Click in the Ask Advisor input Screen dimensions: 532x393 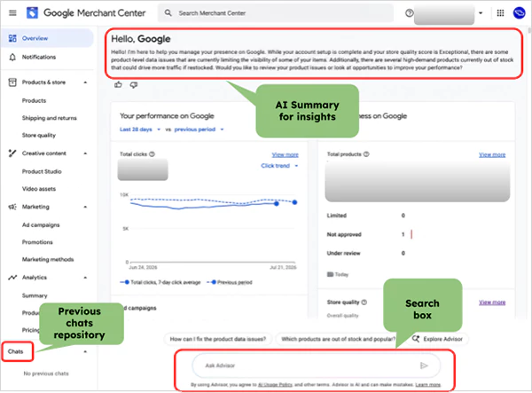point(317,365)
